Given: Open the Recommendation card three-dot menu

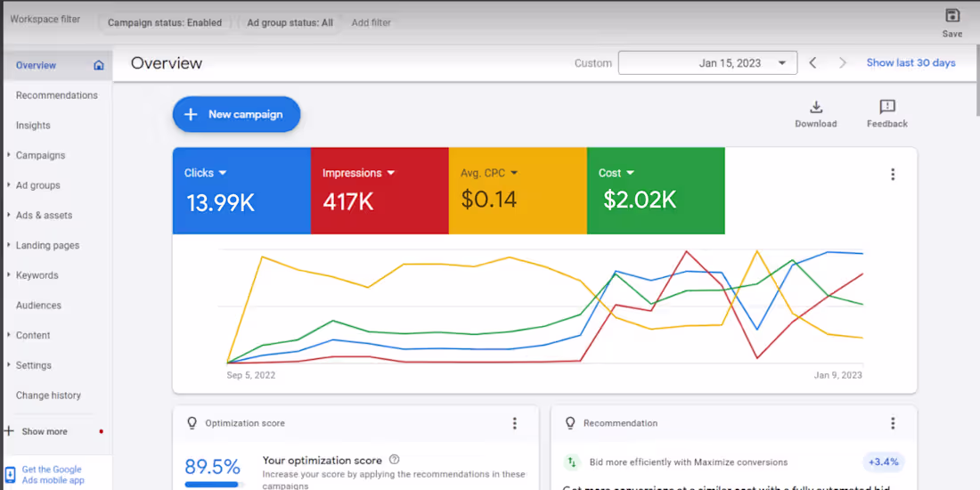Looking at the screenshot, I should 893,423.
